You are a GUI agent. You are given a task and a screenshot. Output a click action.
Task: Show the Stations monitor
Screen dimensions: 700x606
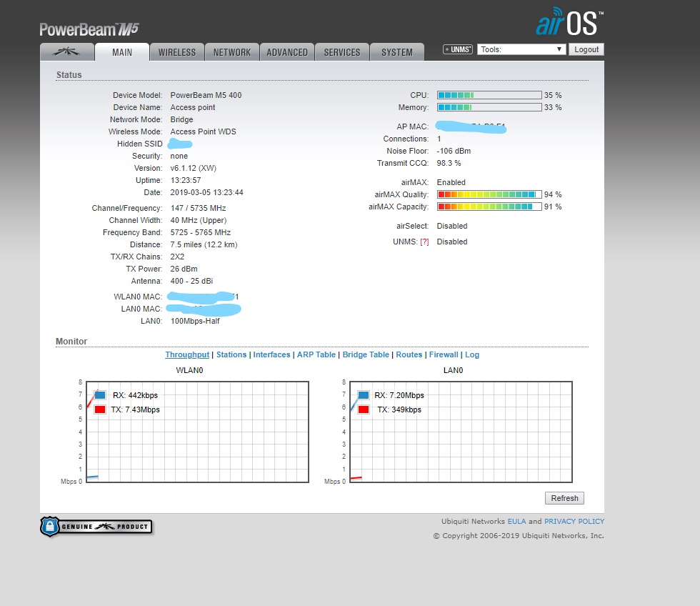click(231, 354)
